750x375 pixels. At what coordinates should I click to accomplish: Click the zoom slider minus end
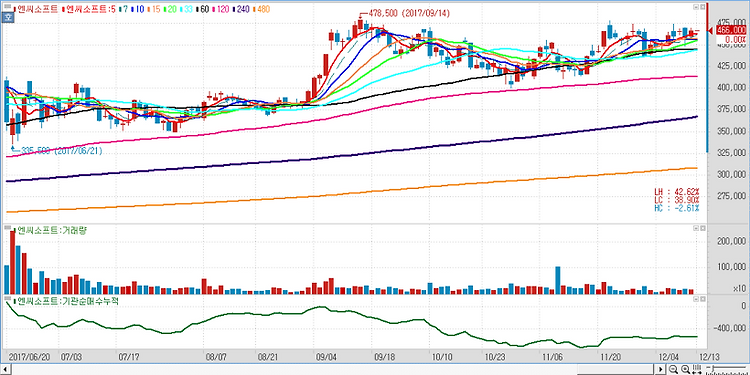708,367
